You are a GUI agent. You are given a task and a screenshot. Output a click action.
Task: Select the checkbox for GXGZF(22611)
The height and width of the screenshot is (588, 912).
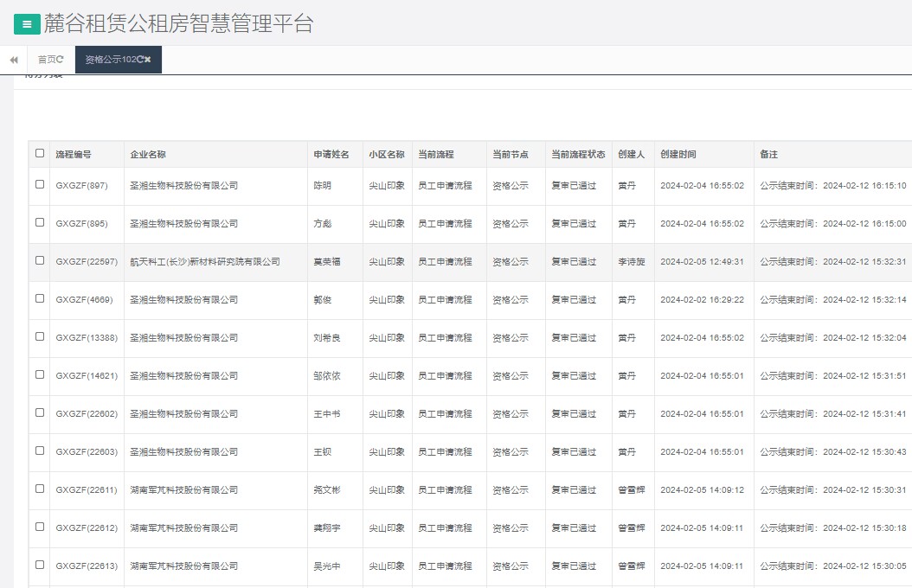click(39, 489)
